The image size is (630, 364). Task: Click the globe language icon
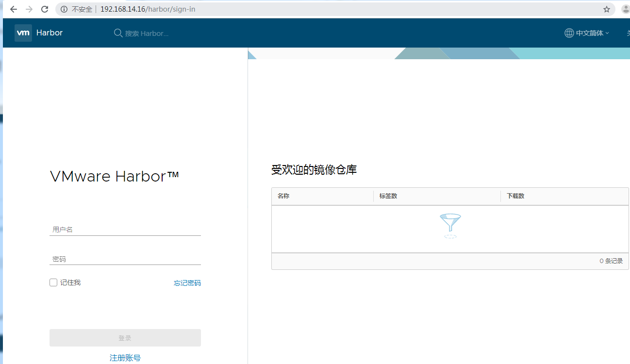(569, 33)
